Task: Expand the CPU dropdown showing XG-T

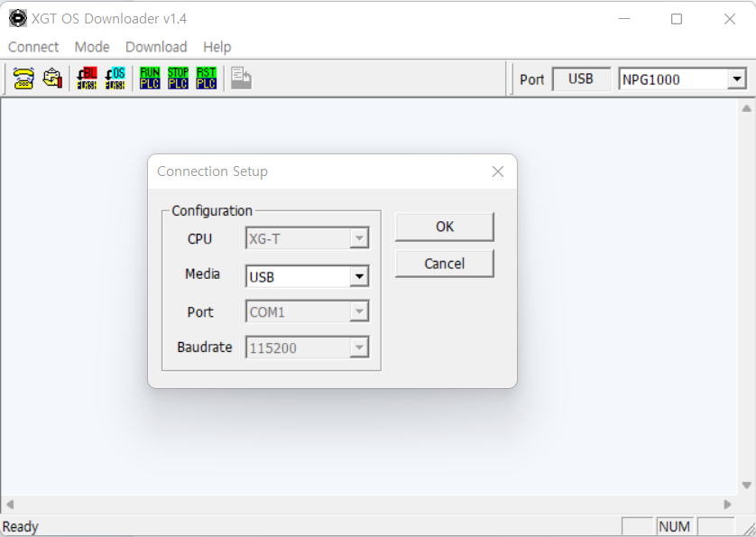Action: click(x=360, y=238)
